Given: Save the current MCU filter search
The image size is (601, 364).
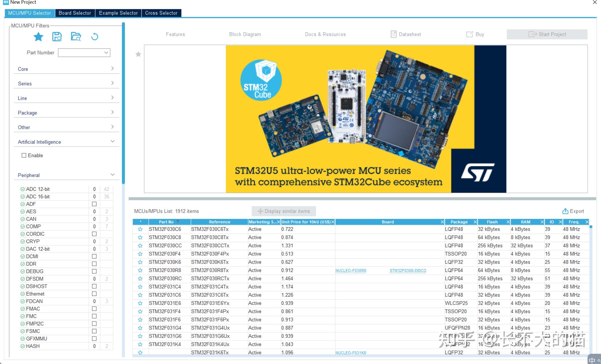Looking at the screenshot, I should [x=57, y=37].
